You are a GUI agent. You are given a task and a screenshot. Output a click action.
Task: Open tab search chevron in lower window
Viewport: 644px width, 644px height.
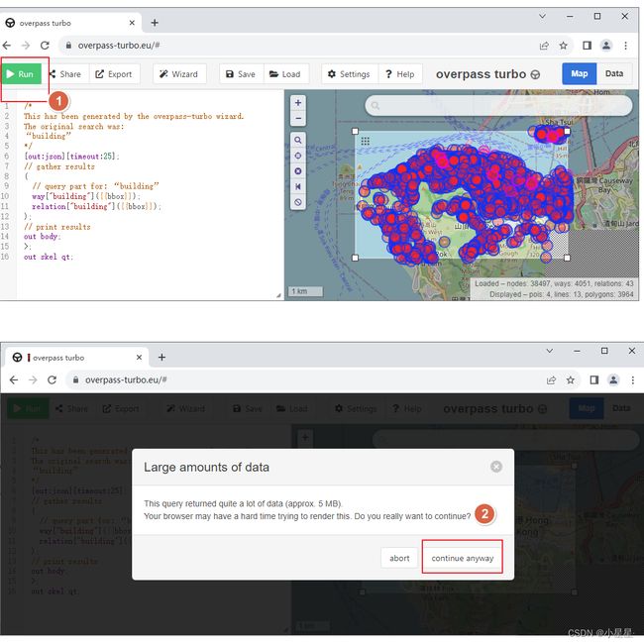point(550,351)
